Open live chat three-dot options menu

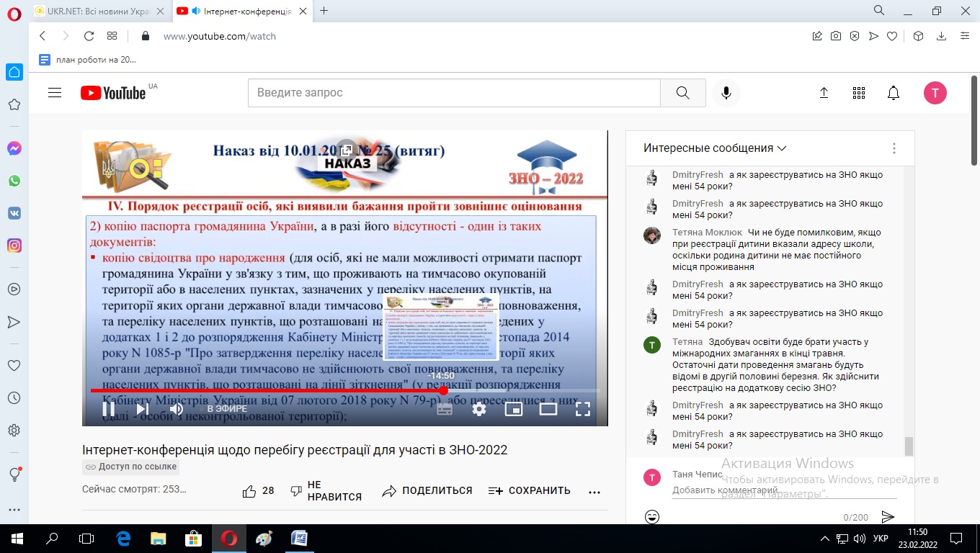point(894,148)
